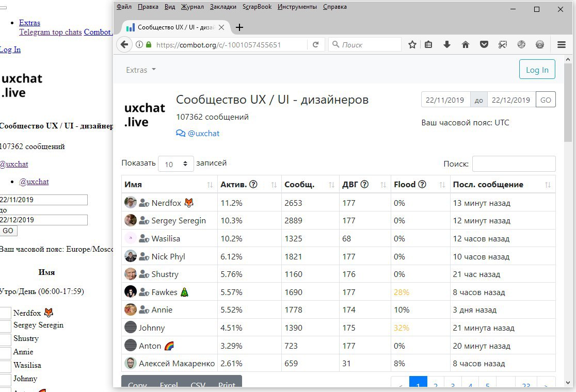Open the @uxchat link in main page
Viewport: 576px width, 392px height.
[x=203, y=133]
